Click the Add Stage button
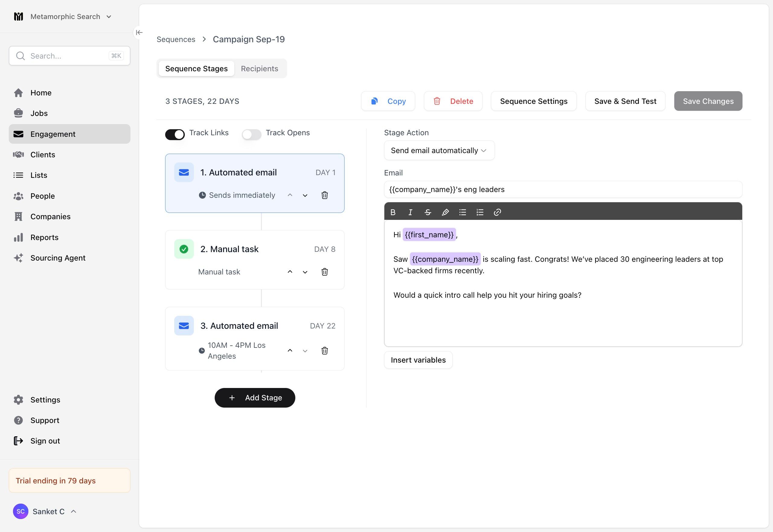The width and height of the screenshot is (773, 532). click(x=255, y=398)
